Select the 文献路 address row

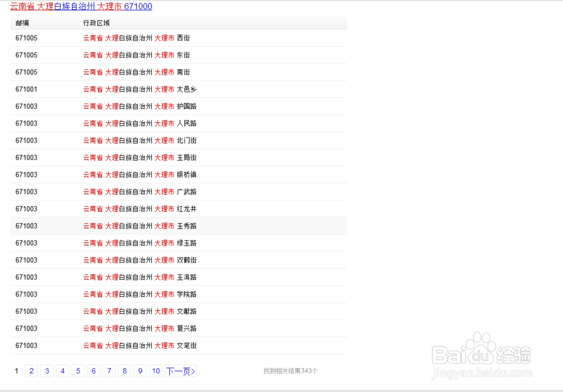tap(178, 311)
